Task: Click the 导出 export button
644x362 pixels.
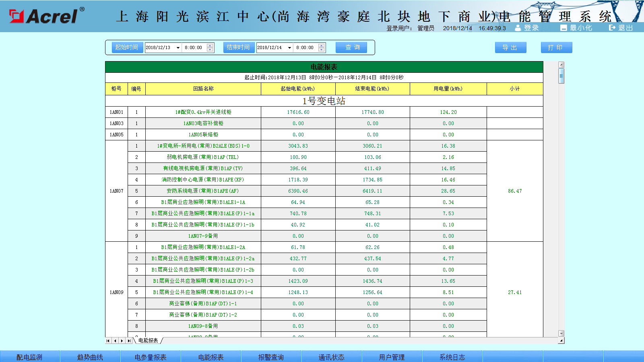Action: [x=510, y=47]
